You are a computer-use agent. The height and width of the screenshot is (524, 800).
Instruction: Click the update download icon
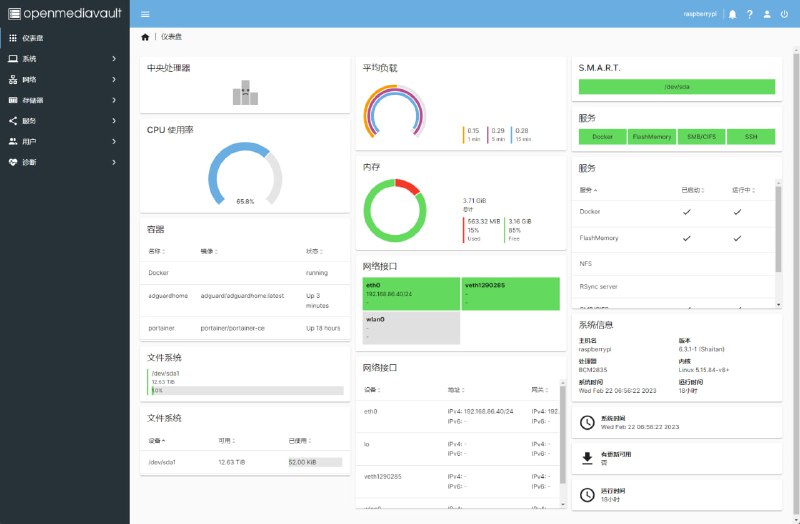click(587, 458)
